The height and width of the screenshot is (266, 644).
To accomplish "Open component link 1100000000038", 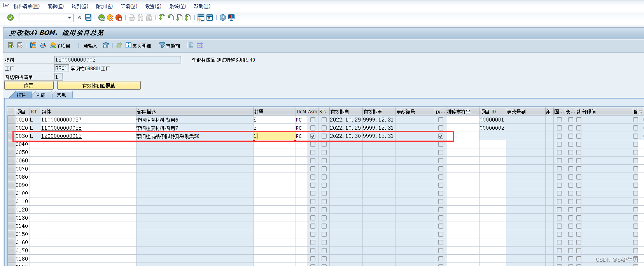I will [61, 128].
